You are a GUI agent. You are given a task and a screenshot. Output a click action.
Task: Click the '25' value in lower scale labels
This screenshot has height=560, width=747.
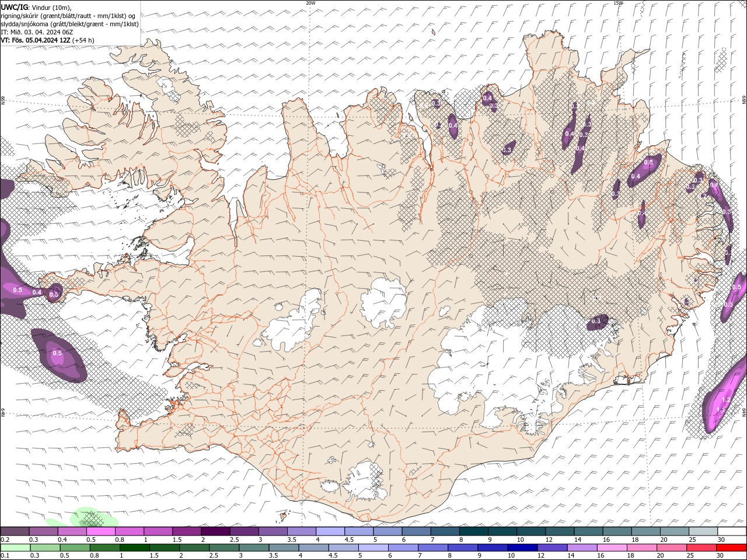(690, 556)
